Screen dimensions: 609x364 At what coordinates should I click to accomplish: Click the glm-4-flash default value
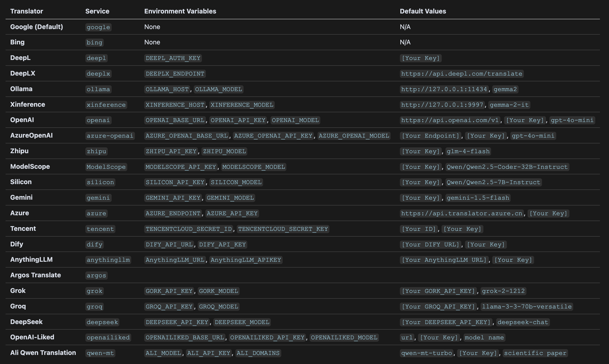click(468, 151)
